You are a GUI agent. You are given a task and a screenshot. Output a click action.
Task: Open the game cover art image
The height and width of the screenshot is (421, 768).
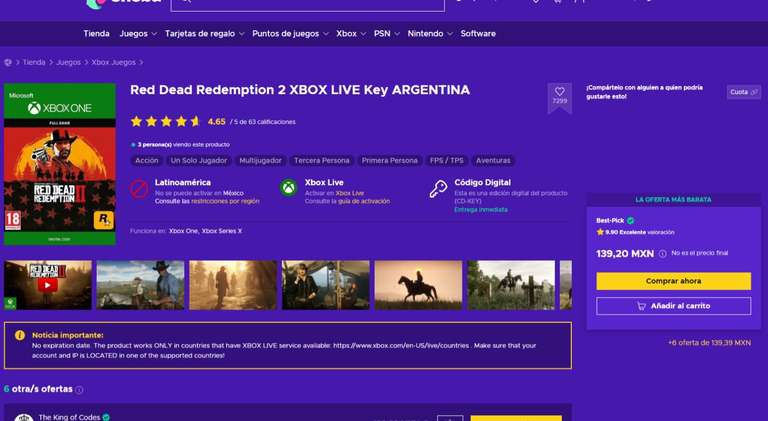pyautogui.click(x=60, y=164)
